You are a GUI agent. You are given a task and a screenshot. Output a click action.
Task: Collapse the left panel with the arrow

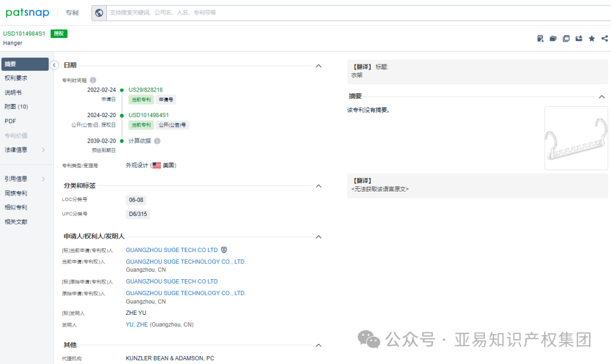[x=54, y=65]
